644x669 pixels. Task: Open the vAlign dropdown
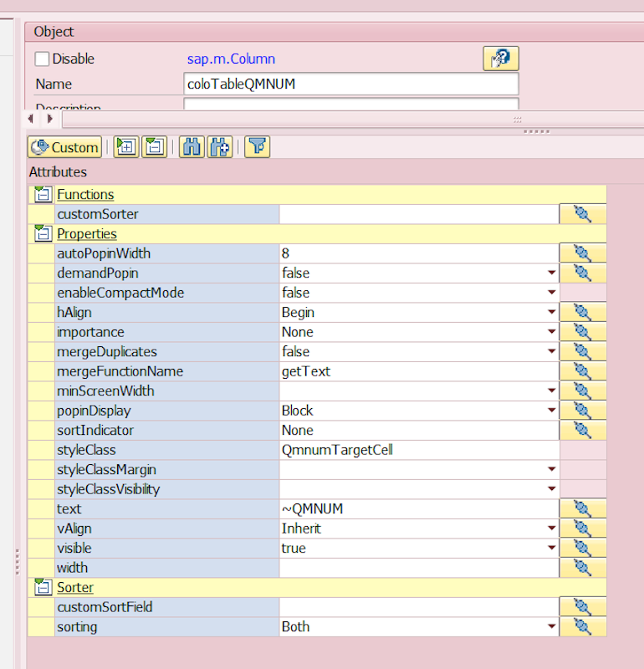[x=552, y=528]
